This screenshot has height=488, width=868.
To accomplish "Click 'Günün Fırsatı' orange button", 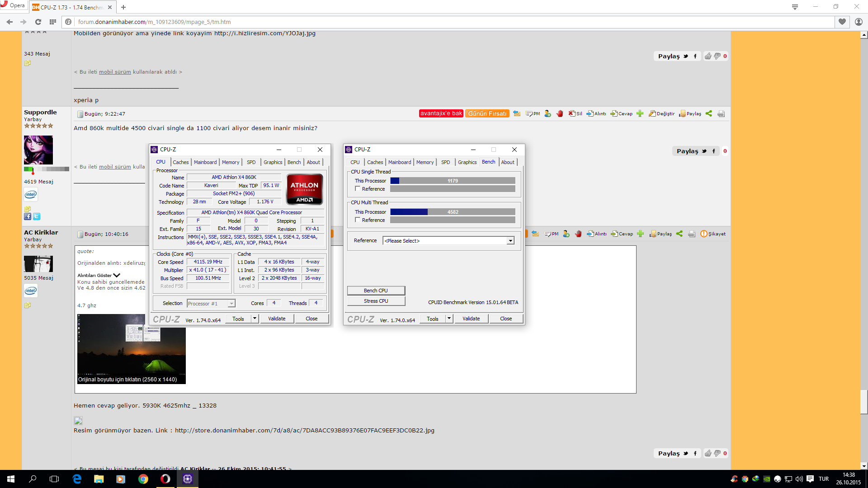I will coord(487,113).
